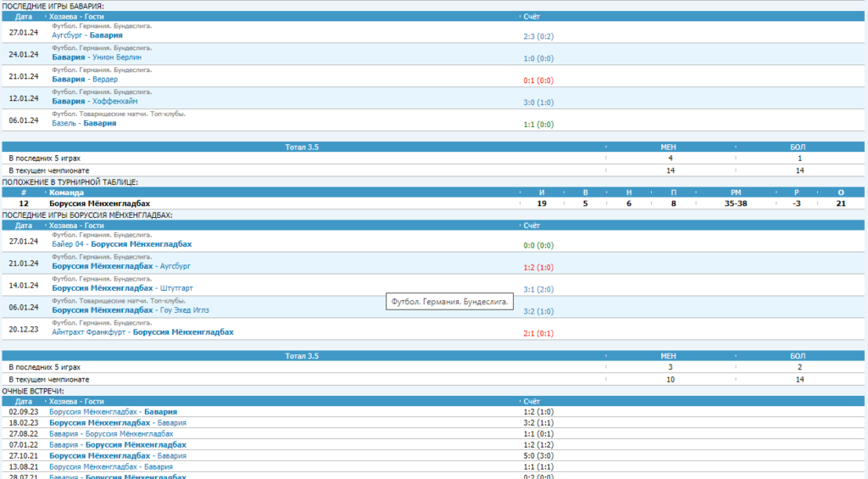Open Боруссия Мёнхенгладбах - Гоу Эхед Иглз match
Viewport: 868px width, 479px height.
click(x=131, y=310)
